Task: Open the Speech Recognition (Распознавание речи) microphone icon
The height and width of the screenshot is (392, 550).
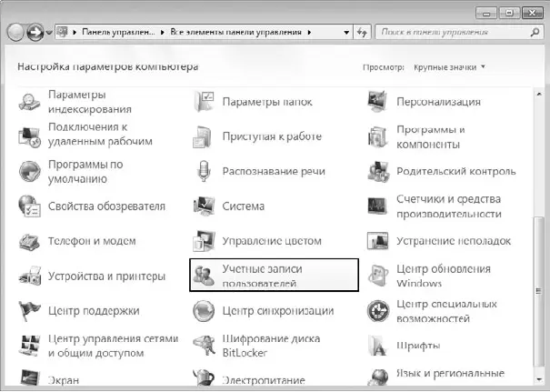Action: pyautogui.click(x=204, y=171)
